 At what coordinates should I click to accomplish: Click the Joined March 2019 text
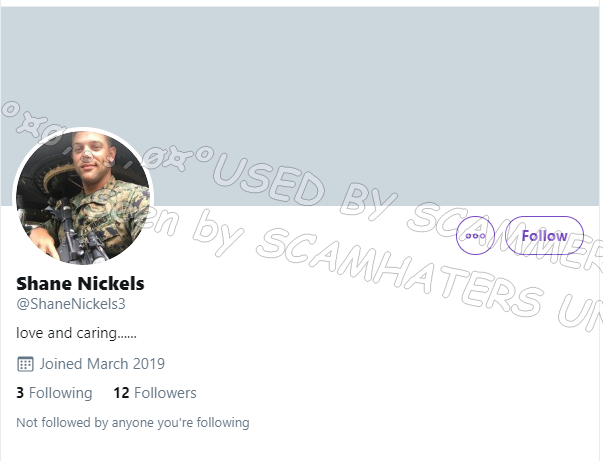coord(102,364)
